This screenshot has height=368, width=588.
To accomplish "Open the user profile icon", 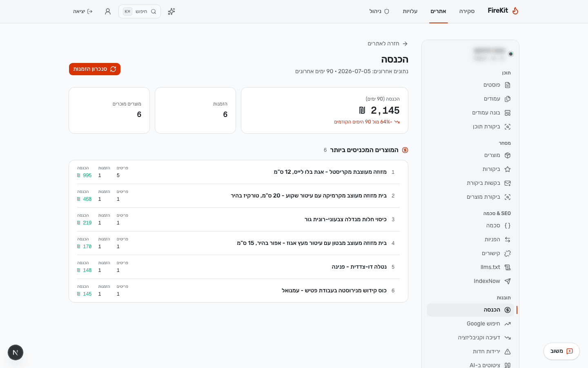I will click(x=108, y=11).
